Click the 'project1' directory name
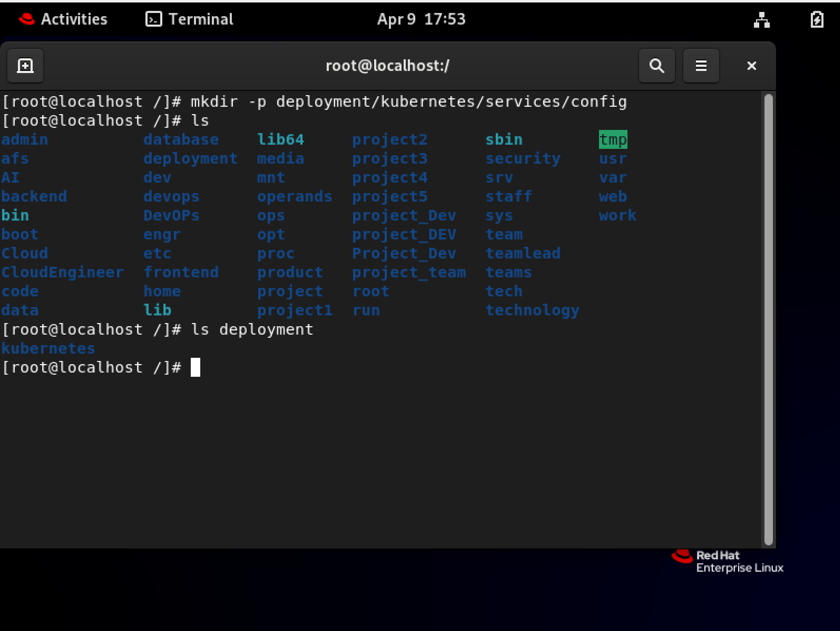 [x=295, y=310]
